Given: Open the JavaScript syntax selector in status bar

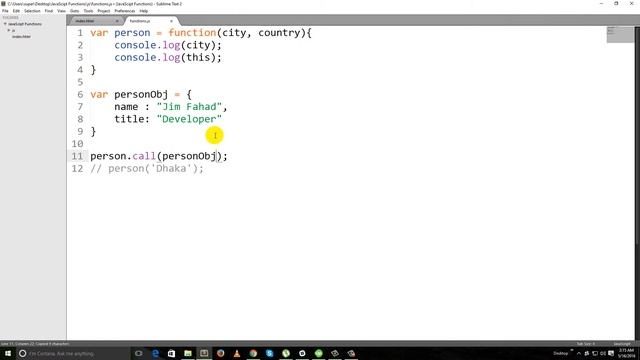Looking at the screenshot, I should point(622,344).
